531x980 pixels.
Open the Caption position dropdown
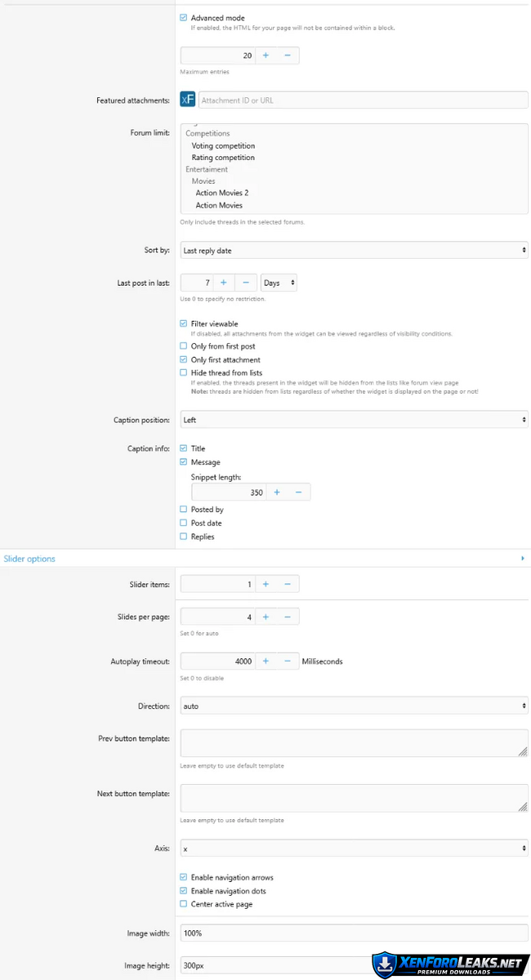click(353, 420)
